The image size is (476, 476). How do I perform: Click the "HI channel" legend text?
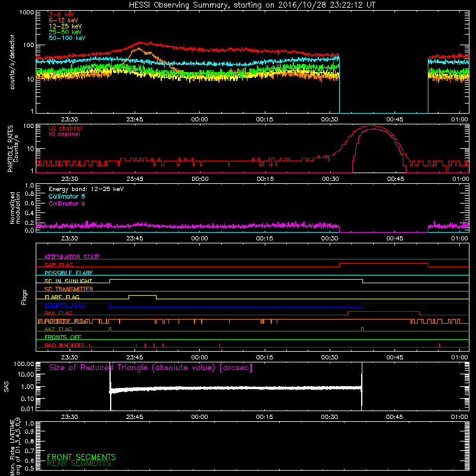[65, 134]
